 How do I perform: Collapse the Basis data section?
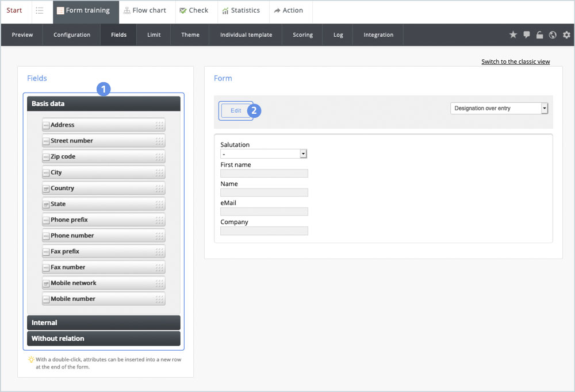pyautogui.click(x=103, y=104)
